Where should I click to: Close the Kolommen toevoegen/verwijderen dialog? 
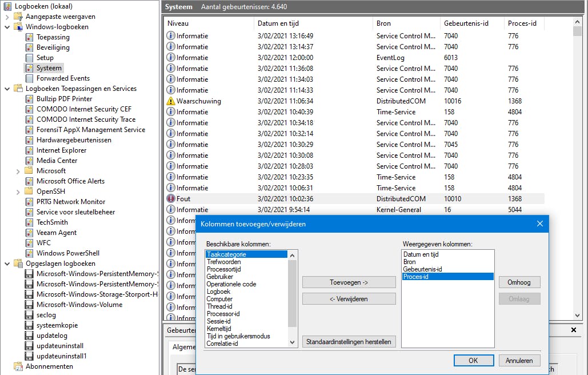point(539,224)
